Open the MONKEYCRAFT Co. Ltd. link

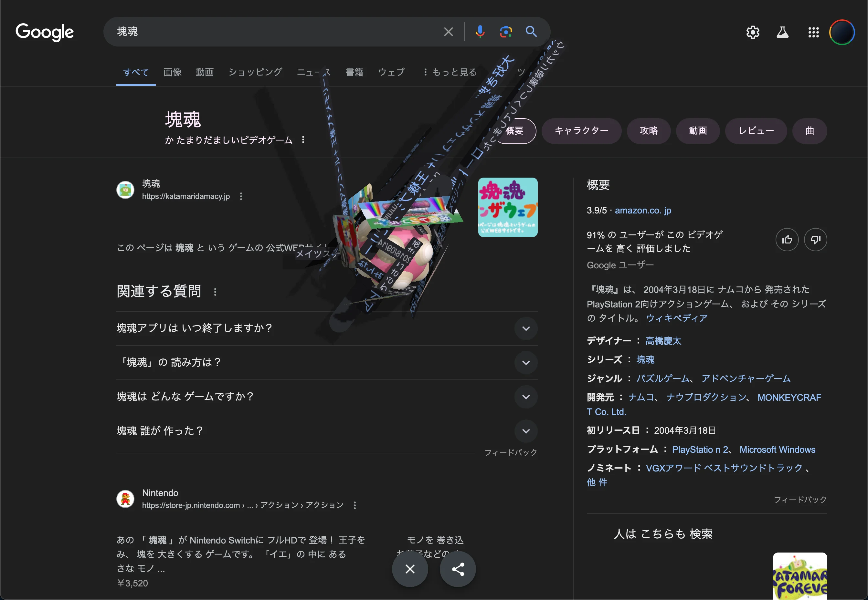coord(789,398)
